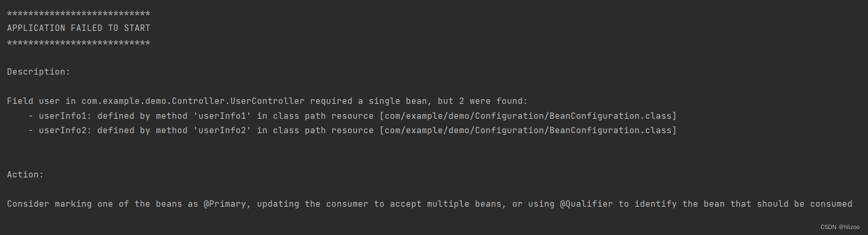Click 'accept multiple beans' phrase
868x235 pixels.
coord(446,204)
